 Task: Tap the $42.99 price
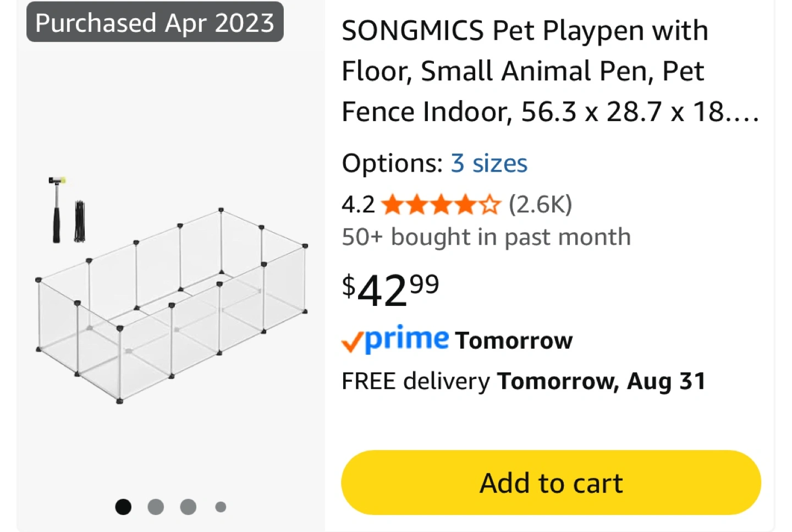click(390, 290)
